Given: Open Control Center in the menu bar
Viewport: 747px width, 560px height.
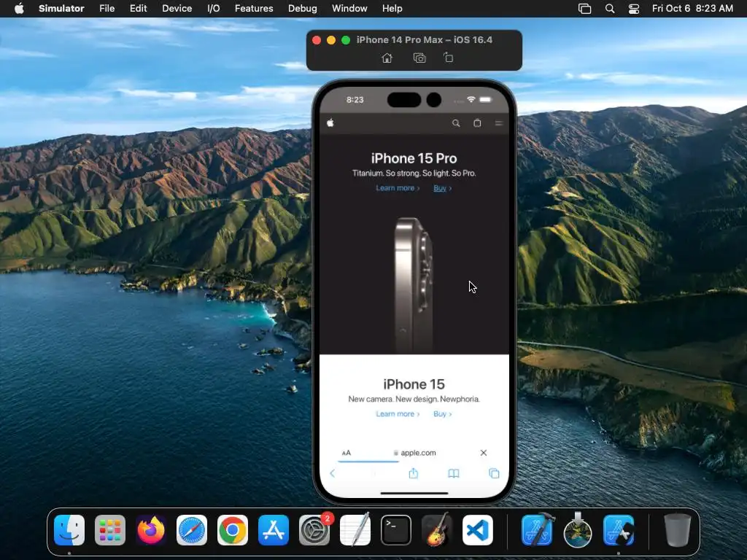Looking at the screenshot, I should pyautogui.click(x=634, y=9).
